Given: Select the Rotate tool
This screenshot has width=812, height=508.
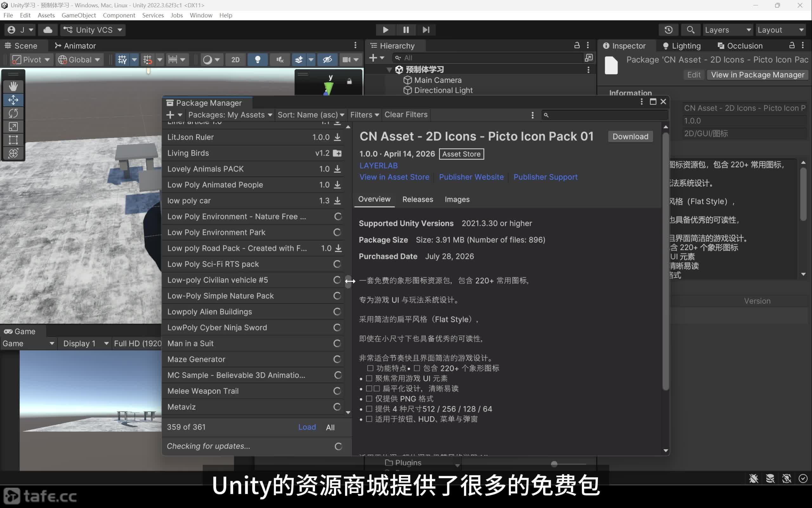Looking at the screenshot, I should (x=13, y=113).
